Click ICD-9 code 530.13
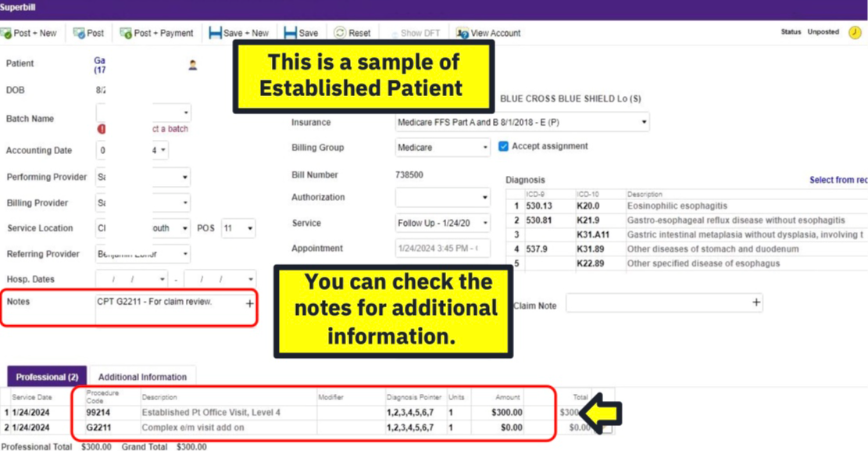The image size is (868, 451). tap(539, 206)
